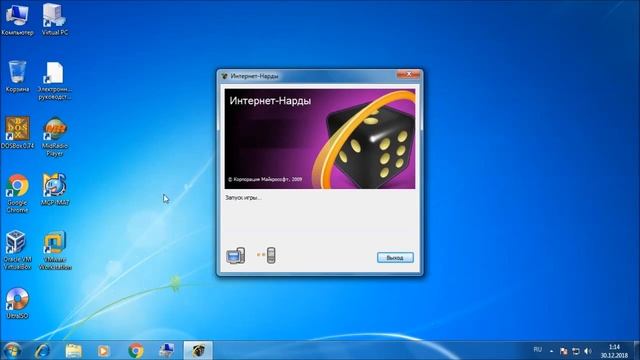Image resolution: width=640 pixels, height=360 pixels.
Task: Click the network tray icon
Action: tap(576, 351)
